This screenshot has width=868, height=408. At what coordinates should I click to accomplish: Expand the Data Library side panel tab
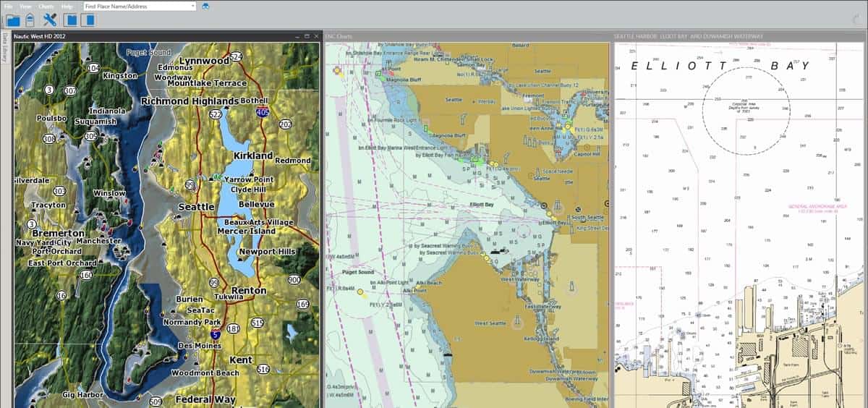[4, 48]
